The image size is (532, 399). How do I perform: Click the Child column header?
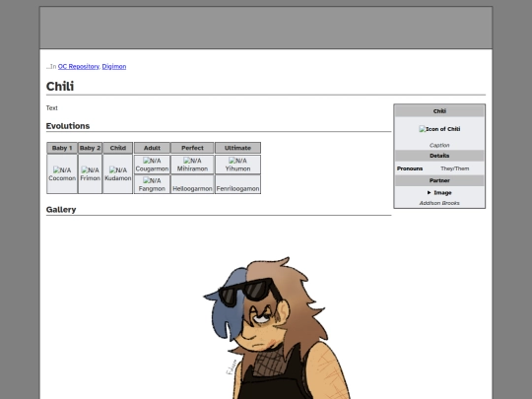tap(118, 148)
